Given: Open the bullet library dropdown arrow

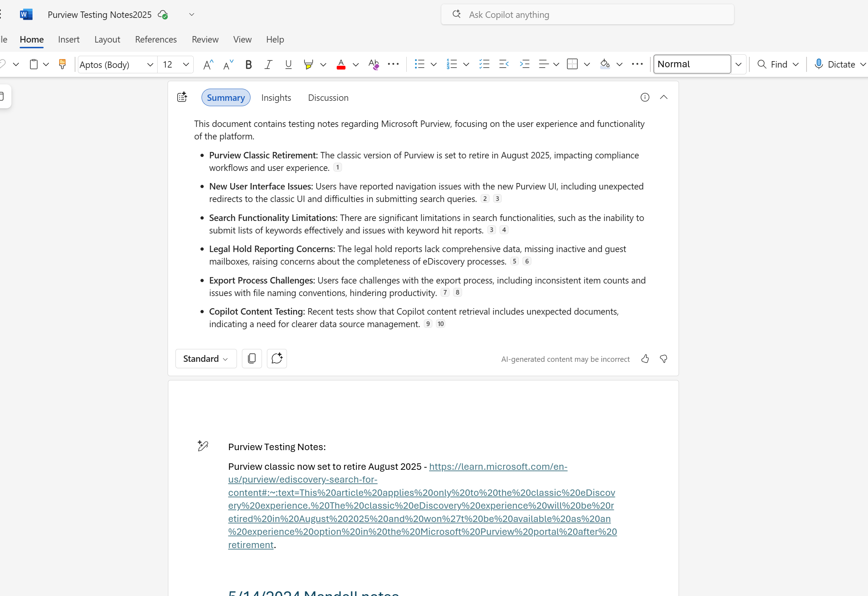Looking at the screenshot, I should point(433,64).
